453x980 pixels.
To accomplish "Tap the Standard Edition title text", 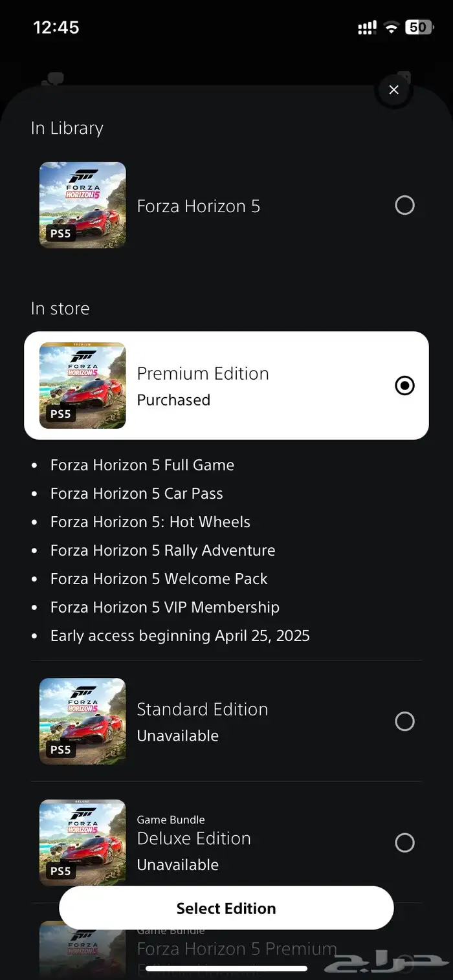I will coord(202,709).
